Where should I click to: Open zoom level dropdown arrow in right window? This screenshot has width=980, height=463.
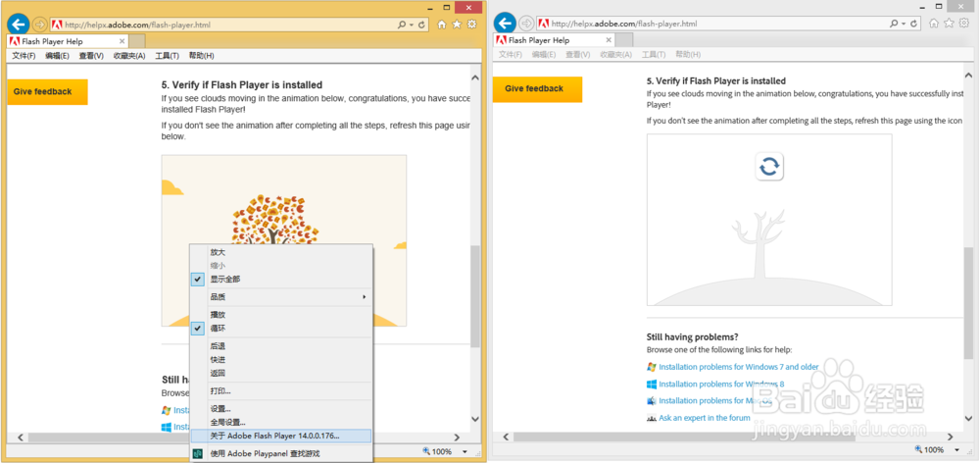(956, 450)
